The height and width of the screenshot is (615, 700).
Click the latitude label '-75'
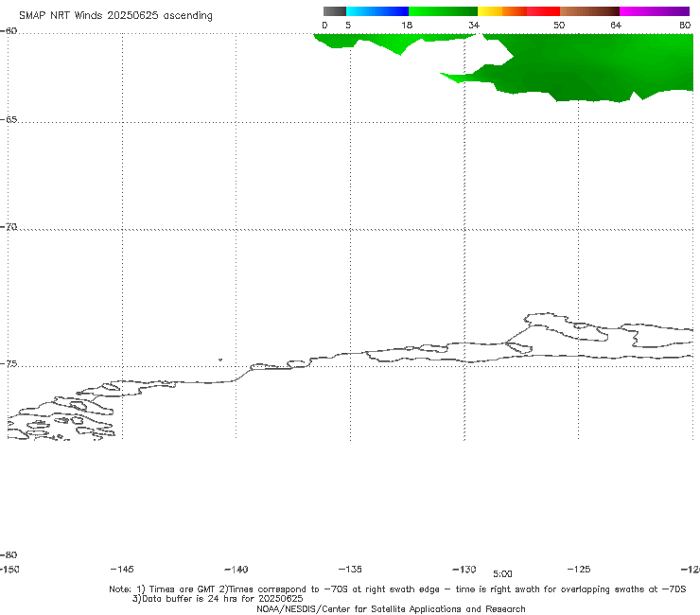[x=9, y=364]
